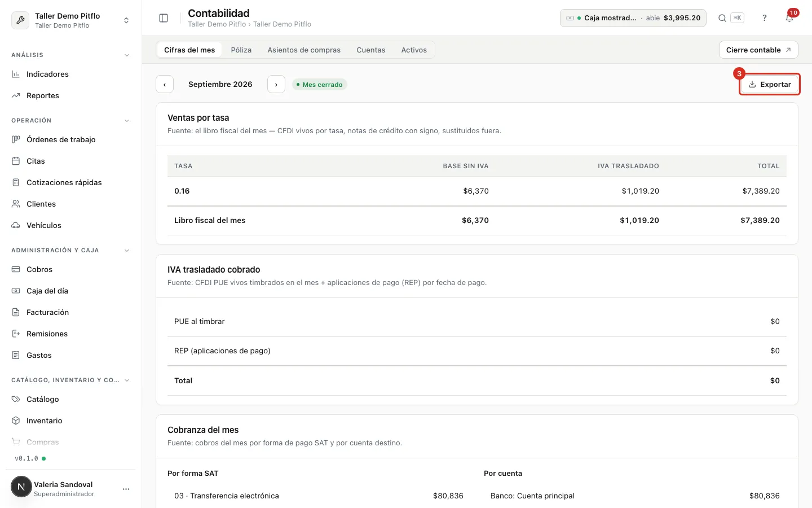Advance to the next month
The height and width of the screenshot is (508, 812).
tap(276, 85)
